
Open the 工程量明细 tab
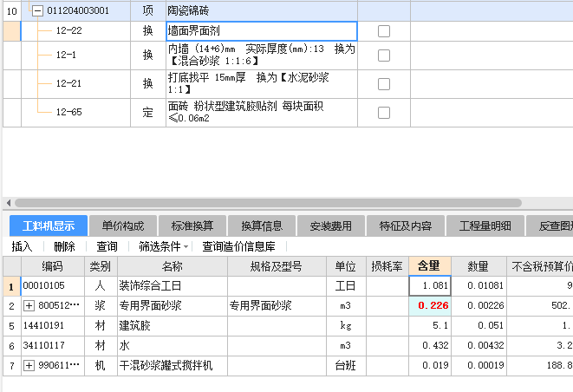tap(485, 226)
